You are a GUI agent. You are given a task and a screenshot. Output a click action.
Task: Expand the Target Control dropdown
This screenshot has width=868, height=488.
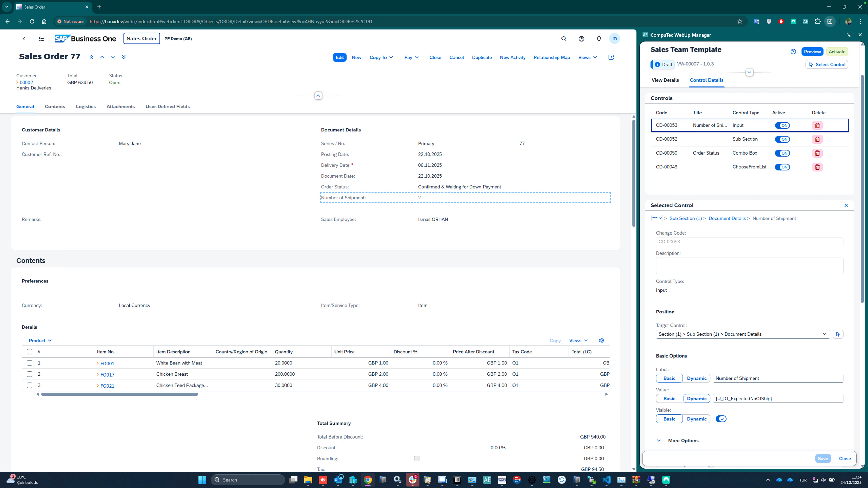825,334
